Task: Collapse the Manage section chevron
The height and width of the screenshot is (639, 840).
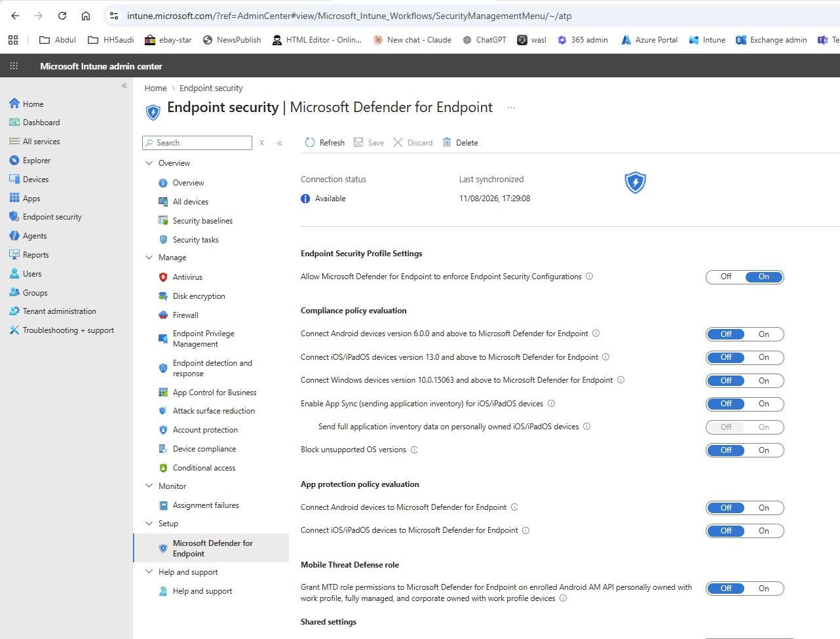Action: [149, 258]
